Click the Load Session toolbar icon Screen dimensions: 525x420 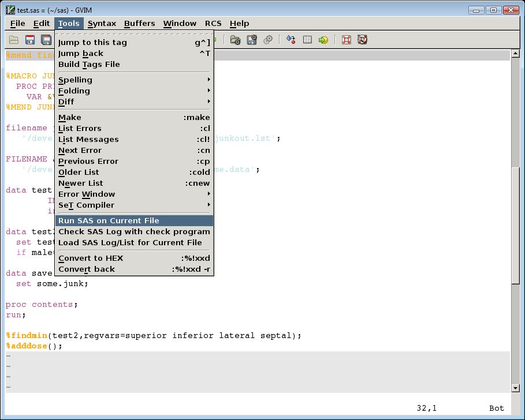[236, 40]
